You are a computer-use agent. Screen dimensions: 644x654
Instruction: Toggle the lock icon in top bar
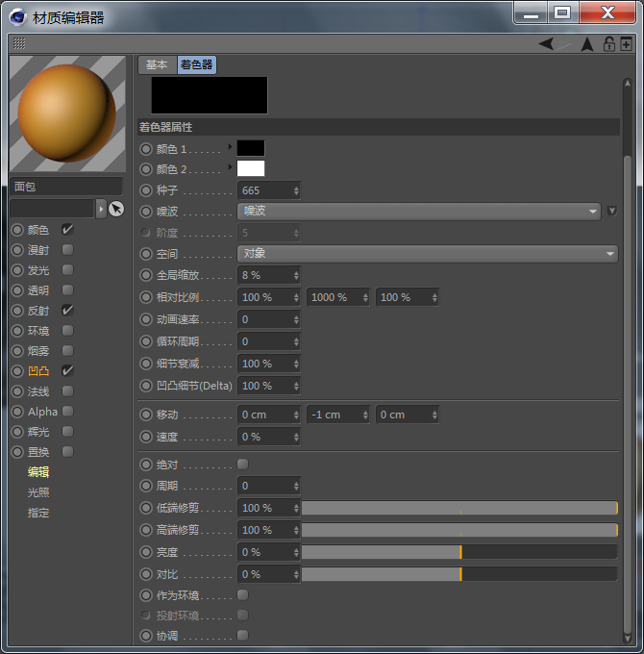(x=608, y=43)
